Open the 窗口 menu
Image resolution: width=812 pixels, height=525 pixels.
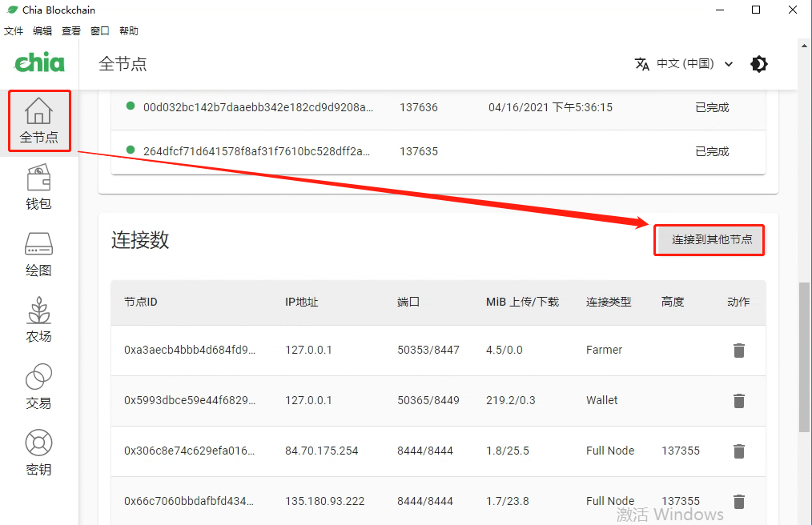click(x=99, y=30)
